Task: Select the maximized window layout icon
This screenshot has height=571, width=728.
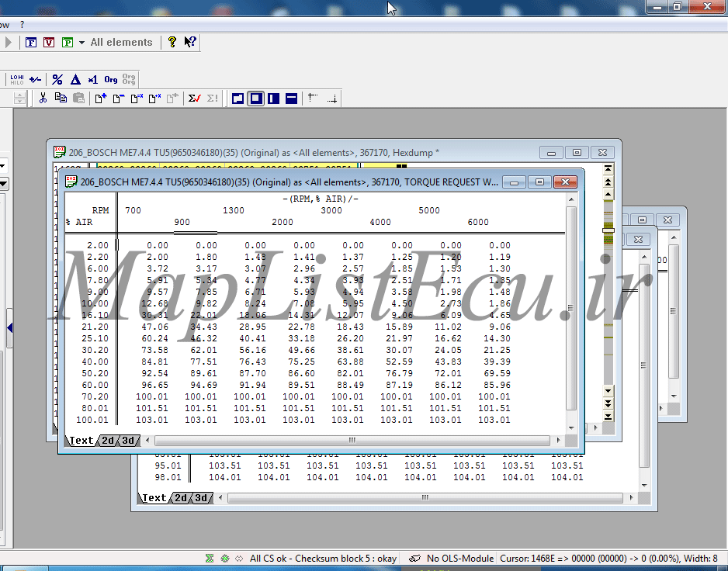Action: click(x=256, y=99)
